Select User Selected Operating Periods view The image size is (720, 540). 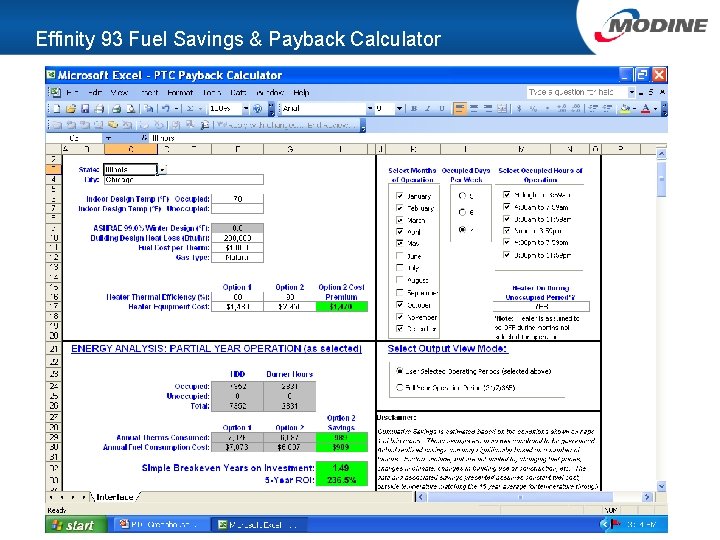tap(399, 371)
